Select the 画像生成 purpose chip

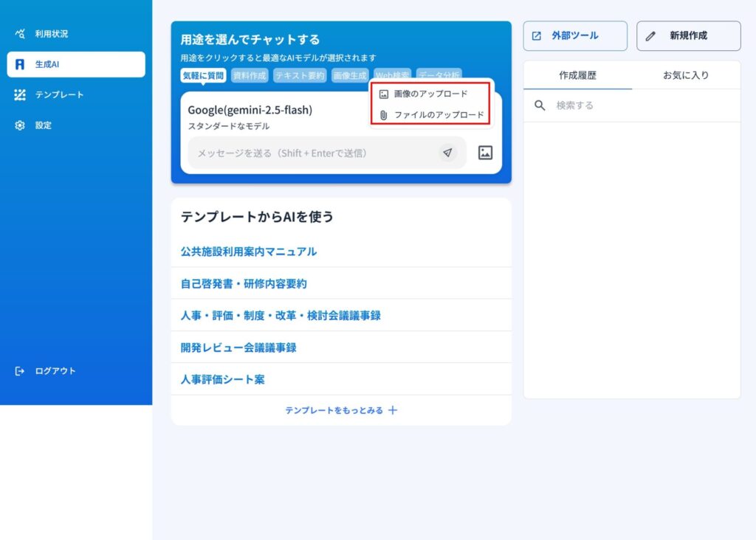[x=349, y=75]
